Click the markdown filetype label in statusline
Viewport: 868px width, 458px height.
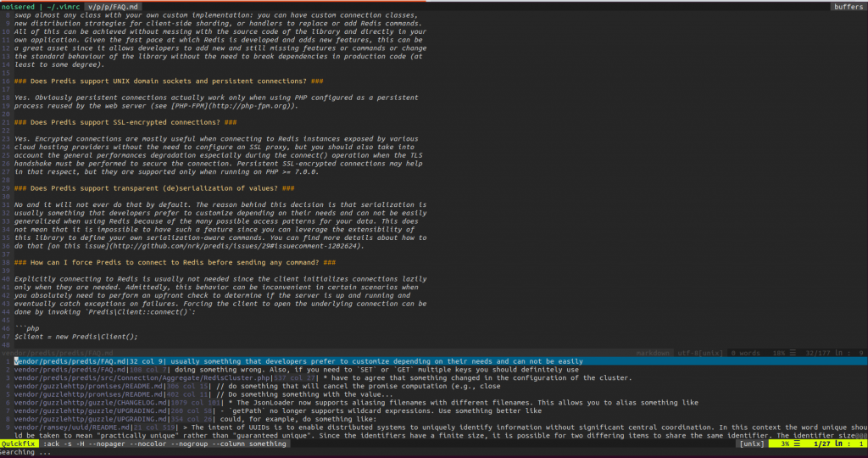tap(653, 353)
